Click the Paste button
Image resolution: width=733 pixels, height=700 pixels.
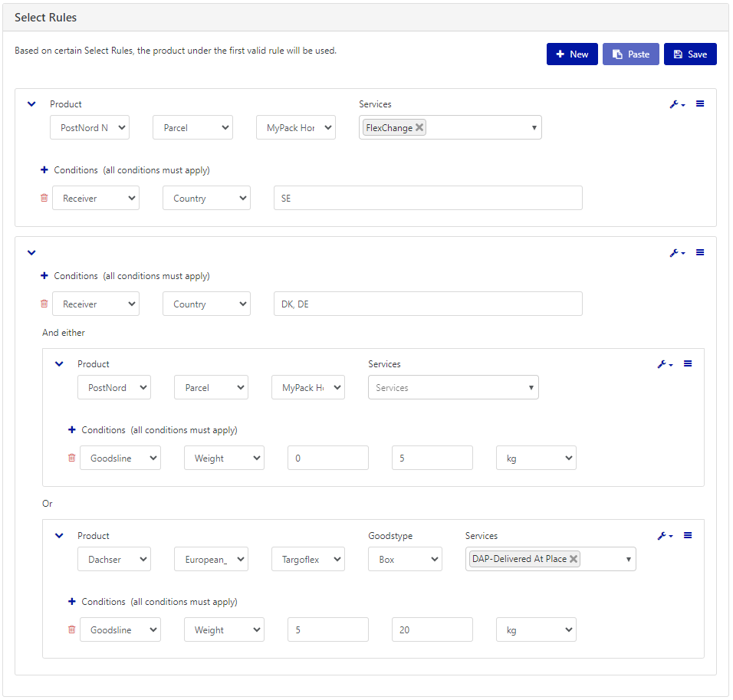(x=630, y=54)
